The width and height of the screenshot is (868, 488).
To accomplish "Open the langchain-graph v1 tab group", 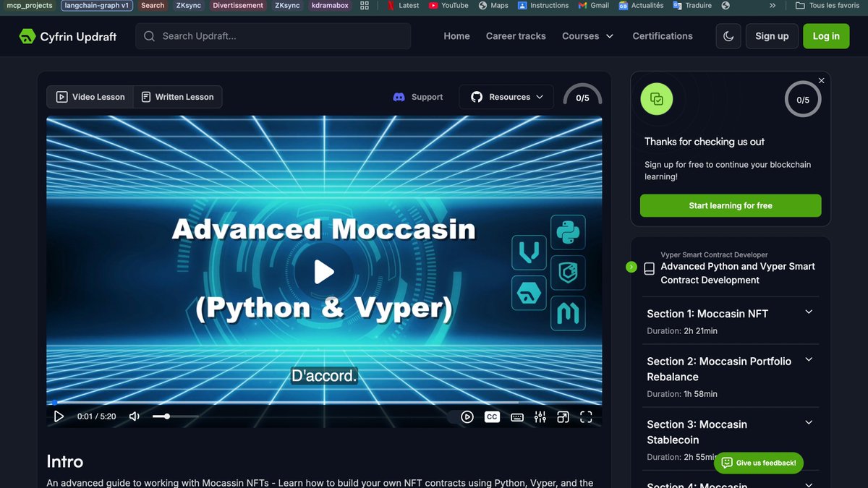I will tap(96, 5).
